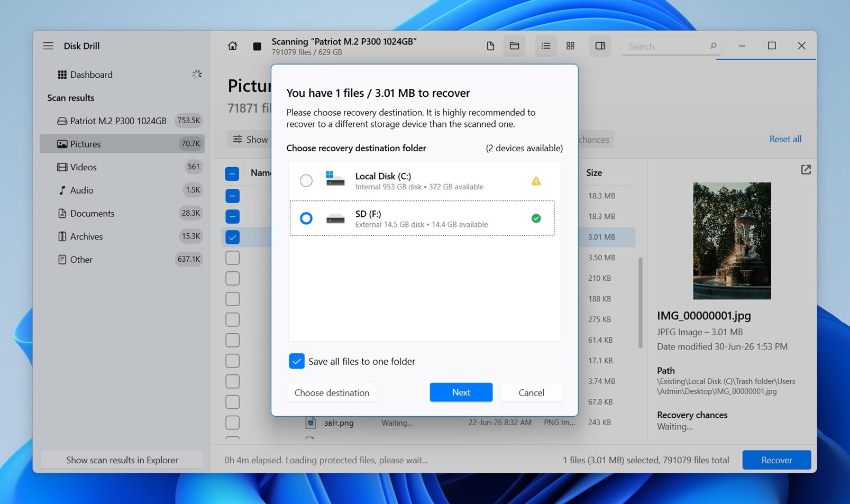850x504 pixels.
Task: Click the fountain preview thumbnail
Action: pos(732,241)
